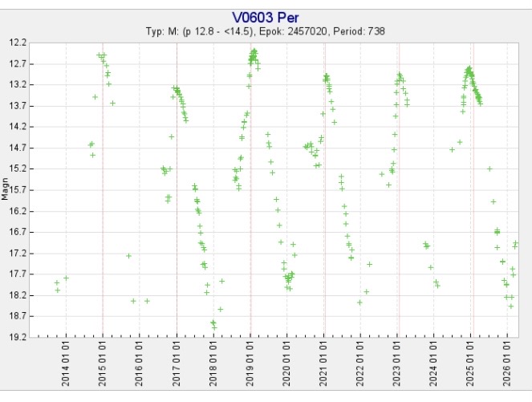Click the 2014 01 01 date label
The image size is (532, 402).
tap(66, 364)
